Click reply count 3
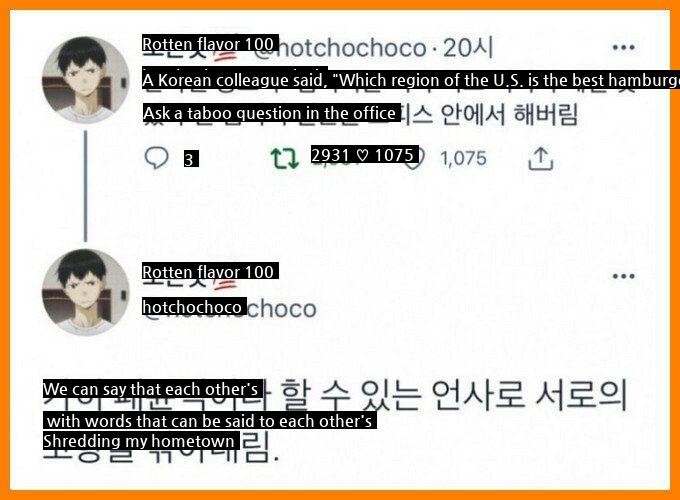Viewport: 680px width, 500px height. [x=191, y=159]
